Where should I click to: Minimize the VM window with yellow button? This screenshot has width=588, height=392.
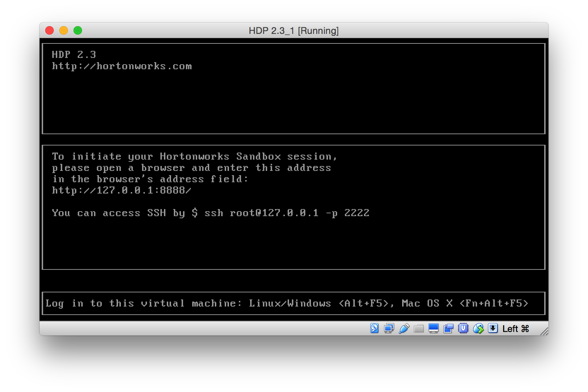click(x=64, y=31)
